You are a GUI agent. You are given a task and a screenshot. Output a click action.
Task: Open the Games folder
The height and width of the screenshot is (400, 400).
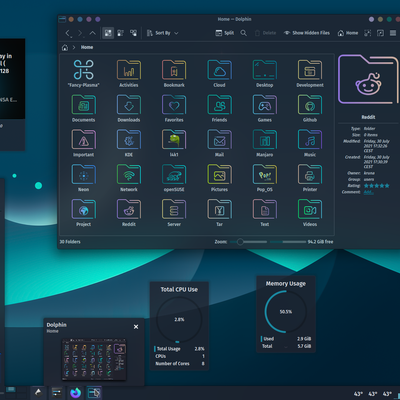[265, 108]
